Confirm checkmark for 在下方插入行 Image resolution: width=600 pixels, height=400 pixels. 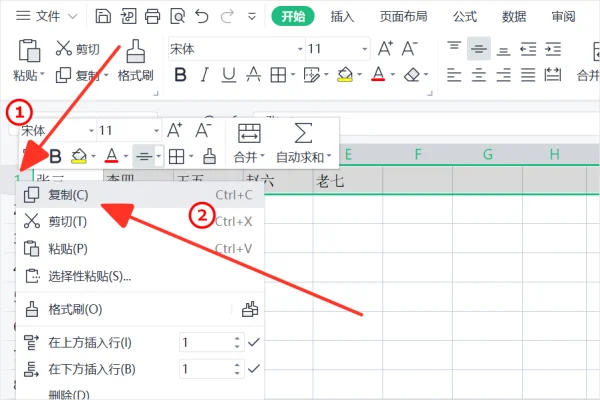[x=254, y=369]
